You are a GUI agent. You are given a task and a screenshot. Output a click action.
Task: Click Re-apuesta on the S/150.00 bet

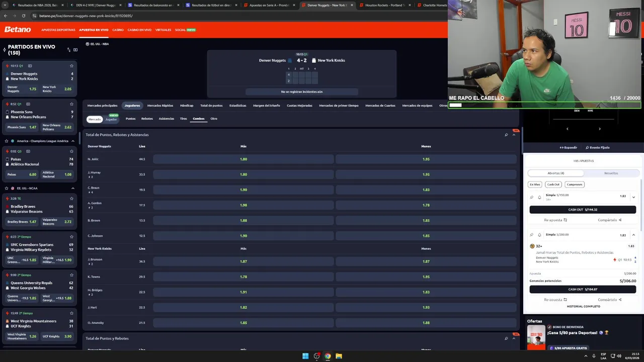point(555,220)
